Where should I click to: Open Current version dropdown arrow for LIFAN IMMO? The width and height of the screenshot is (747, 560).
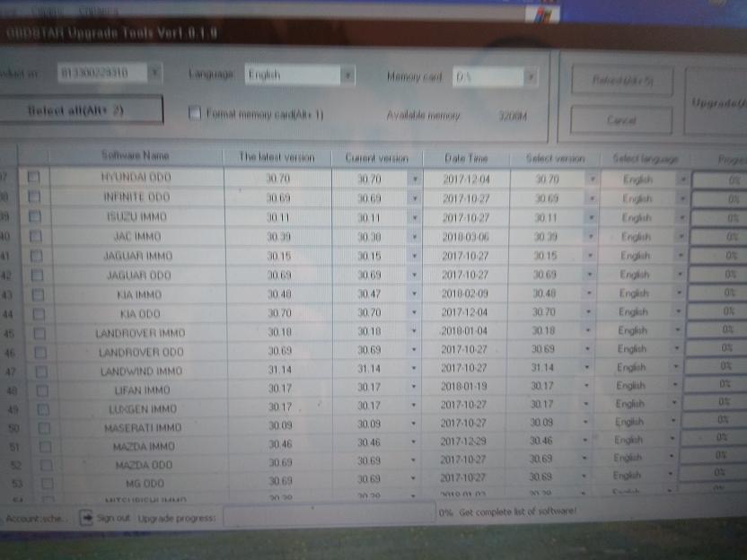(x=414, y=387)
